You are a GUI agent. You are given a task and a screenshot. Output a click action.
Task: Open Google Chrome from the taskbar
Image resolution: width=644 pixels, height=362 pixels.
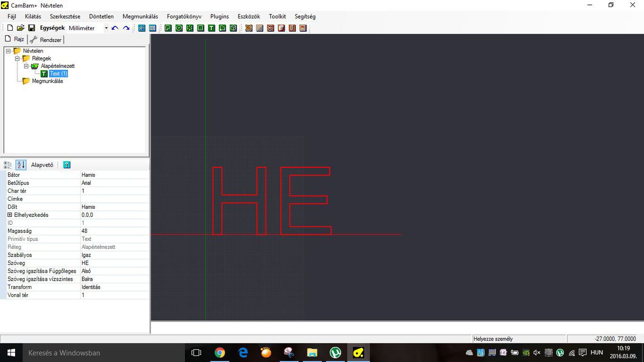(219, 352)
